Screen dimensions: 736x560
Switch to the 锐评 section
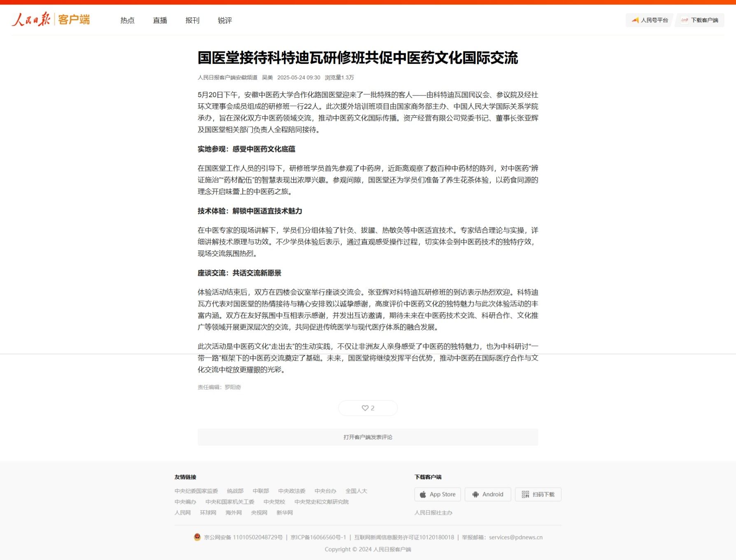coord(225,21)
